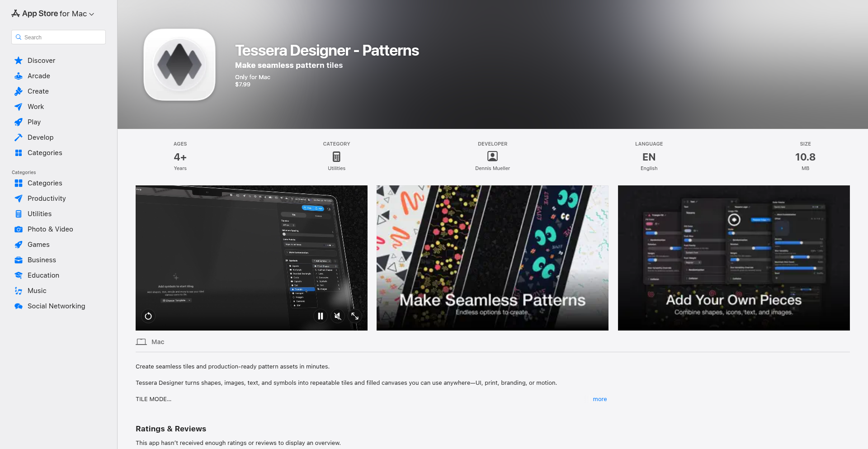Image resolution: width=868 pixels, height=449 pixels.
Task: Select Work in the sidebar
Action: coord(35,106)
